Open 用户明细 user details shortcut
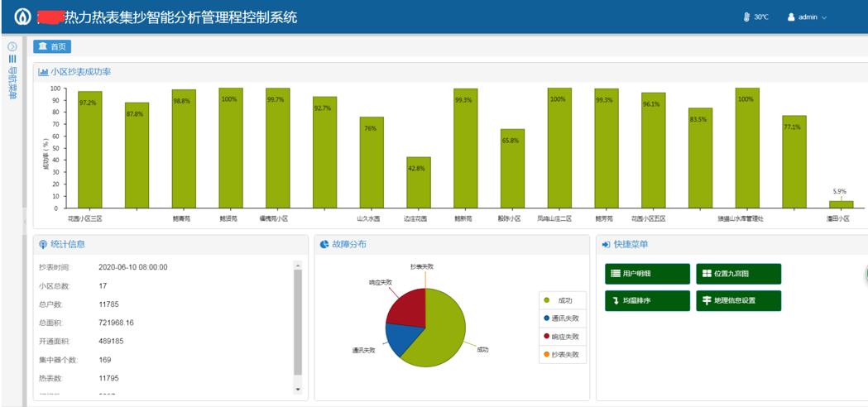This screenshot has width=868, height=407. pos(647,274)
